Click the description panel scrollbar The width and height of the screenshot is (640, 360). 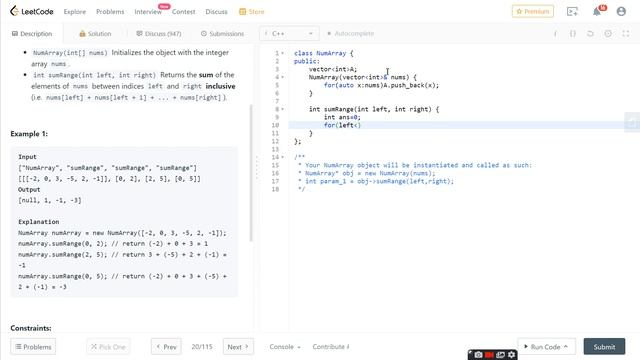point(251,173)
